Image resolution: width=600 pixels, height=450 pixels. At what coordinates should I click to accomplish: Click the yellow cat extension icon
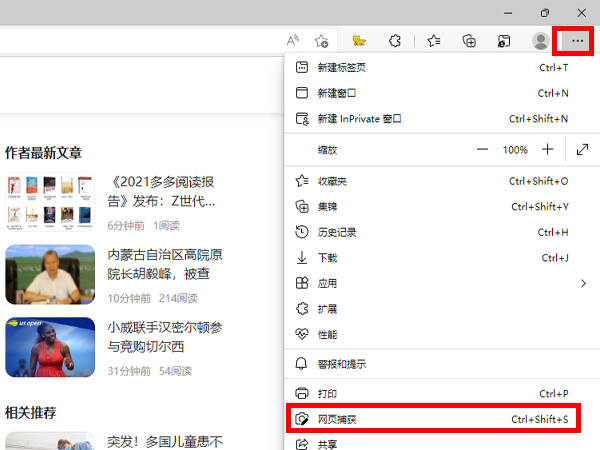pos(359,41)
